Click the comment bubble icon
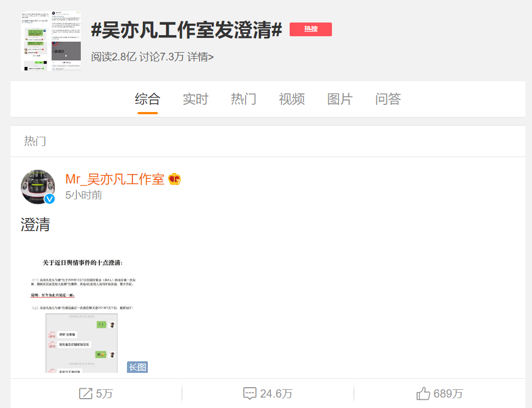 point(250,393)
